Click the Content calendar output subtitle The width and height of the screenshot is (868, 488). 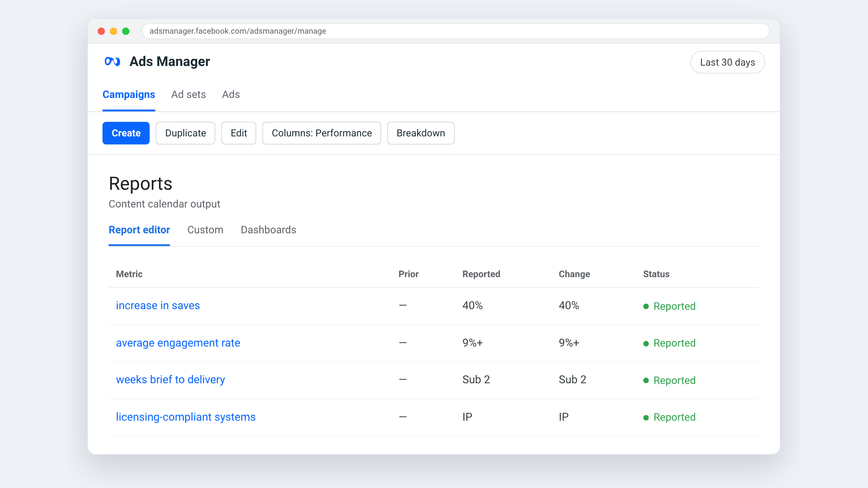[164, 204]
